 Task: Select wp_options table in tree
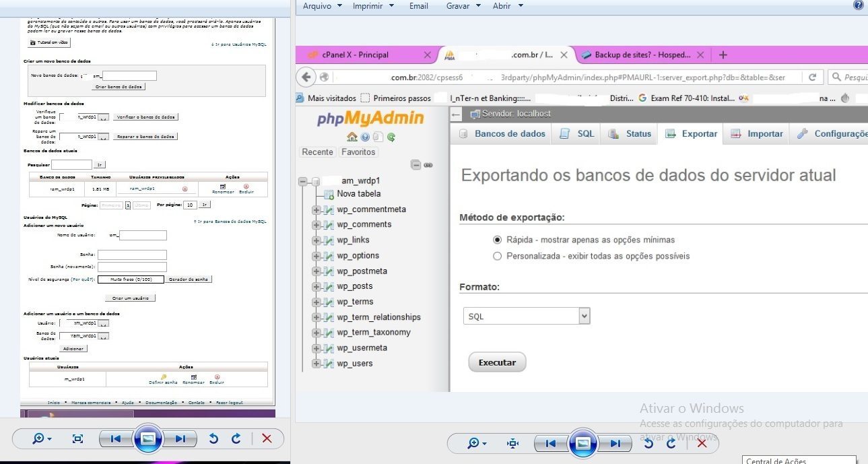point(358,256)
